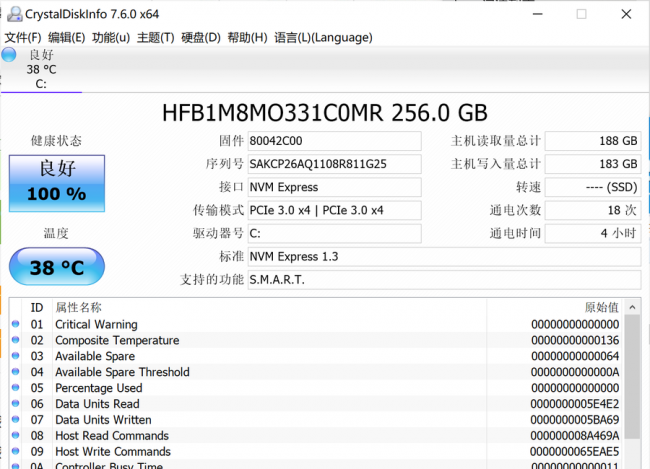The height and width of the screenshot is (469, 650).
Task: Click the attribute list scrollbar thumb
Action: point(632,377)
